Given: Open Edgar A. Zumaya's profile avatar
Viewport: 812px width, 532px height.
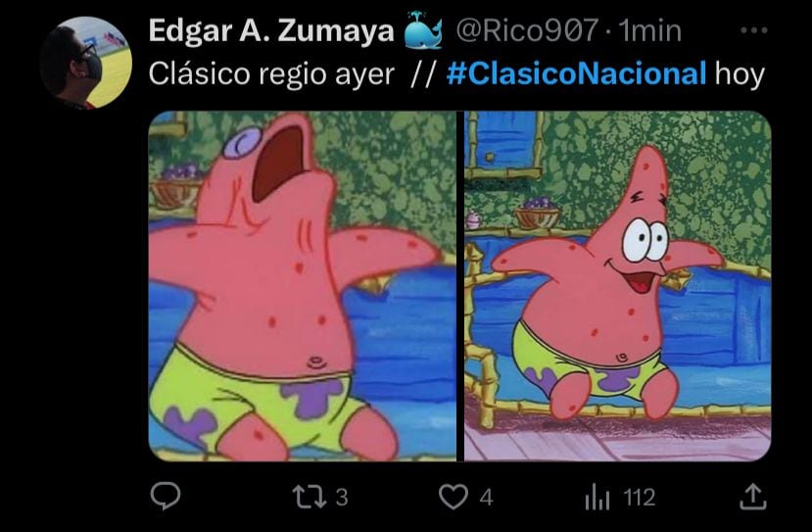Looking at the screenshot, I should pyautogui.click(x=86, y=63).
